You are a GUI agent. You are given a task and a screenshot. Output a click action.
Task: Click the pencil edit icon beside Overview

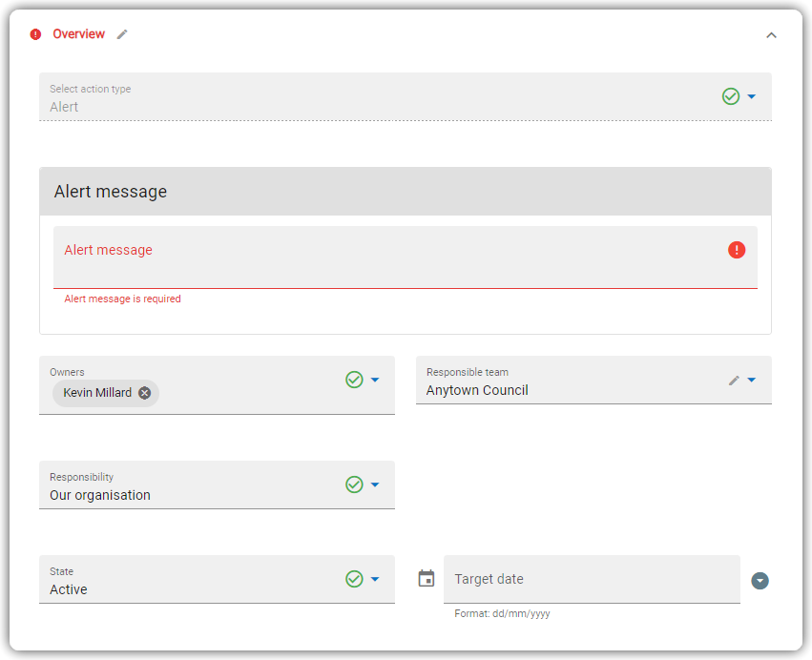(122, 34)
